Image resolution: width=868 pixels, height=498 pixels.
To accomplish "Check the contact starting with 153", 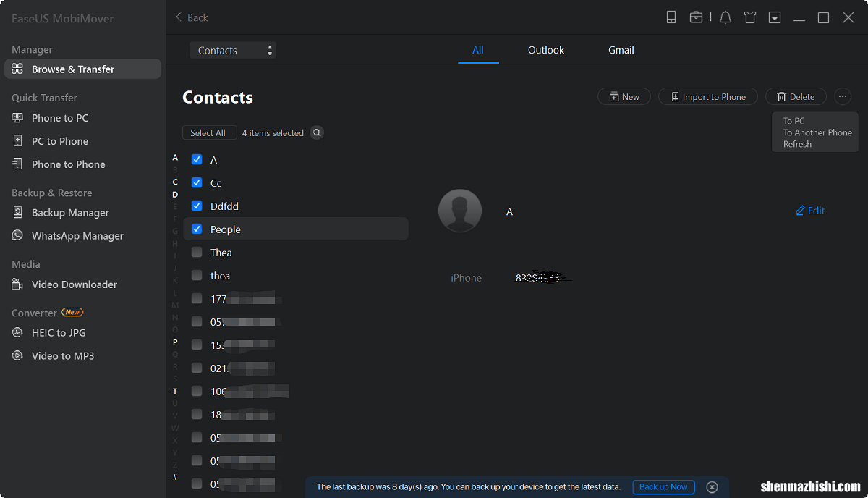I will pos(197,345).
